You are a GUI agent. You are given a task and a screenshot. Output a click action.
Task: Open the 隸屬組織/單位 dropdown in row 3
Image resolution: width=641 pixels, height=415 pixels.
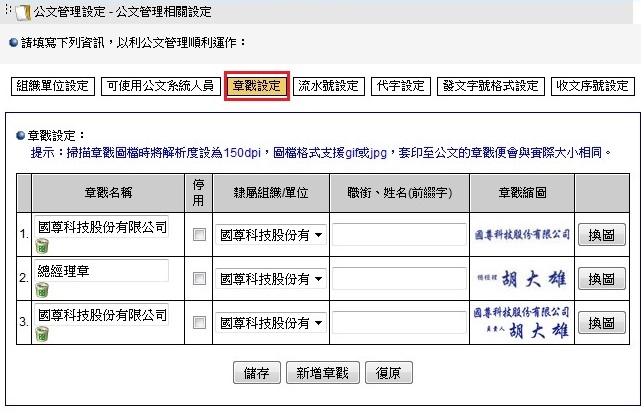(x=271, y=323)
